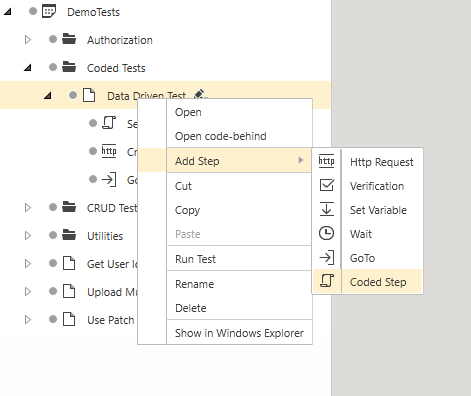This screenshot has width=471, height=396.
Task: Select the Utilities folder label
Action: click(105, 236)
